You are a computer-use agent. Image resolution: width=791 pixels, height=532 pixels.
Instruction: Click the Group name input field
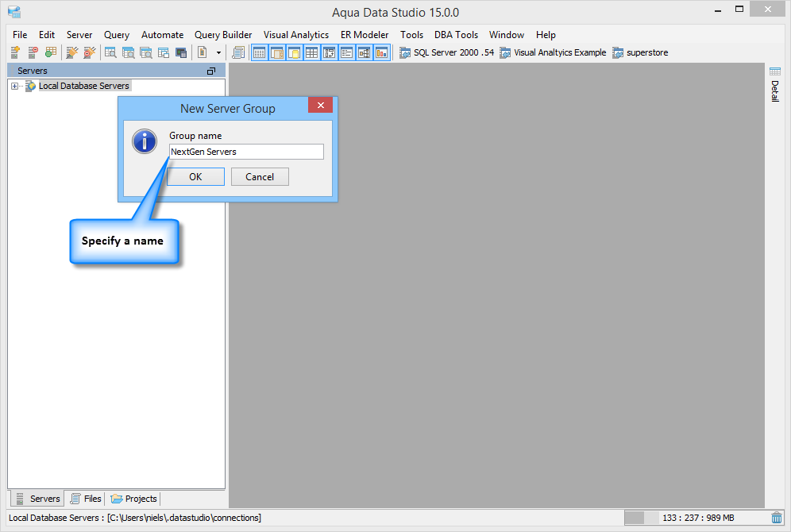click(x=246, y=152)
